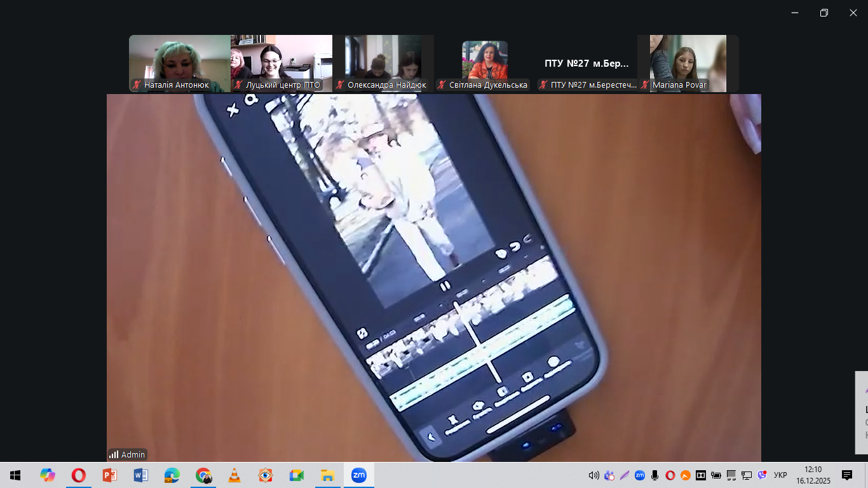Image resolution: width=868 pixels, height=488 pixels.
Task: Open the Windows notification center
Action: pyautogui.click(x=846, y=475)
